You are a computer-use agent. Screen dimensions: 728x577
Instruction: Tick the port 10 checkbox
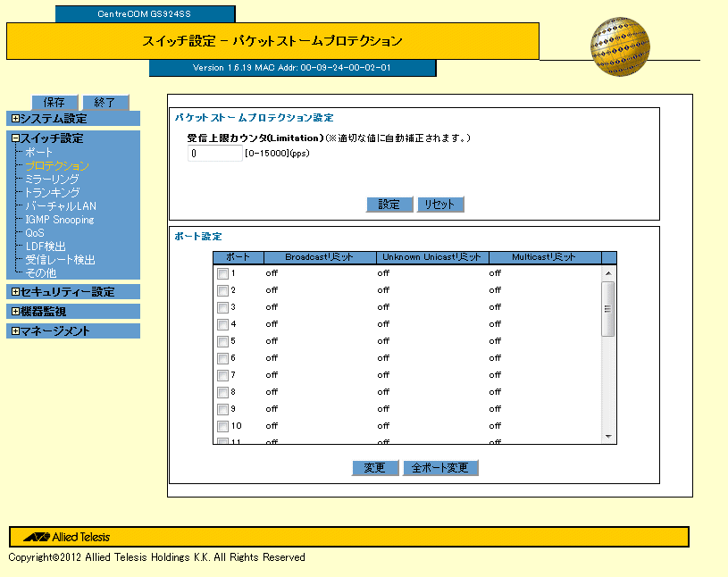[x=222, y=426]
